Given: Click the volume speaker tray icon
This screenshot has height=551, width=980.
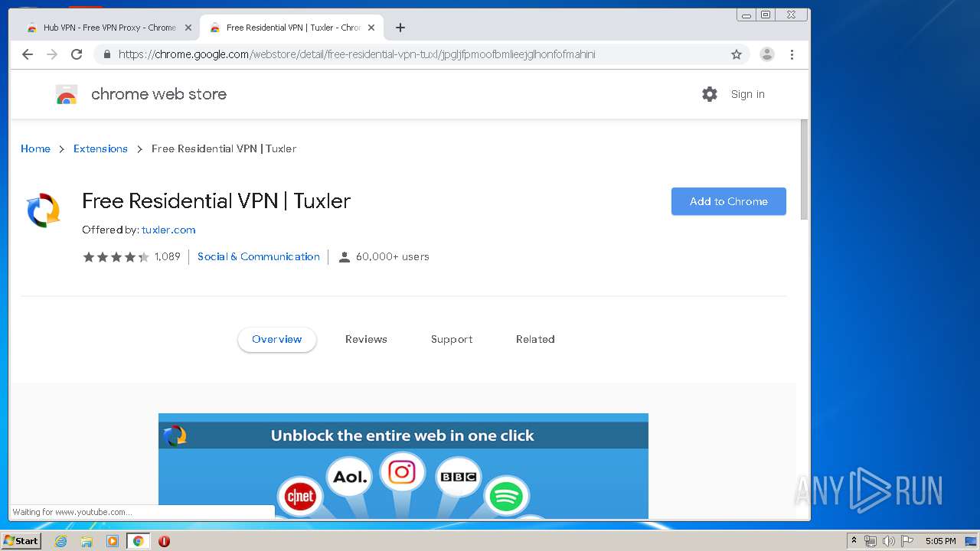Looking at the screenshot, I should click(889, 541).
